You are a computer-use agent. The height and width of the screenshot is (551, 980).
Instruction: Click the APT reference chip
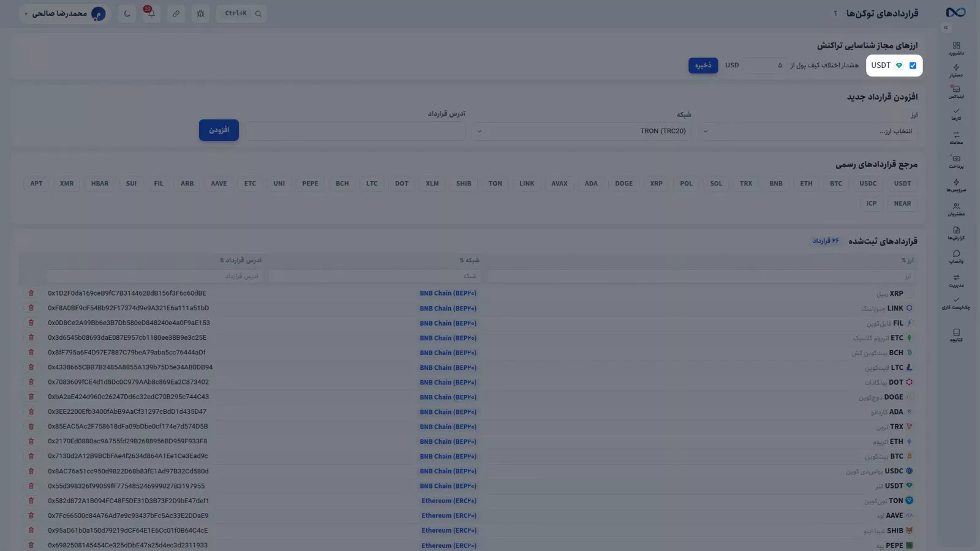tap(37, 184)
